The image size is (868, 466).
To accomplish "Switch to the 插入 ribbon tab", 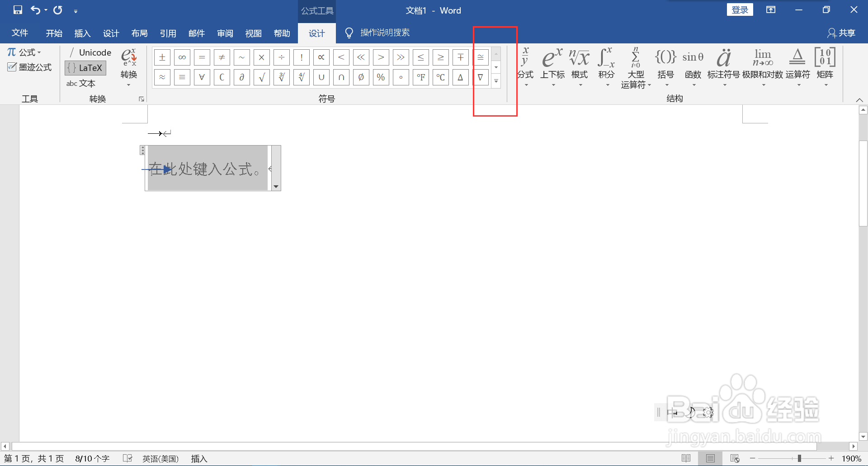I will (82, 33).
